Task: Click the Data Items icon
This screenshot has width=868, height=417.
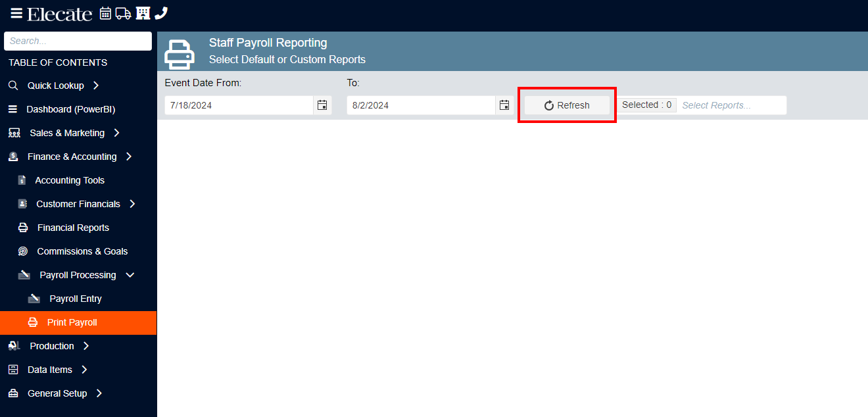Action: [x=13, y=370]
